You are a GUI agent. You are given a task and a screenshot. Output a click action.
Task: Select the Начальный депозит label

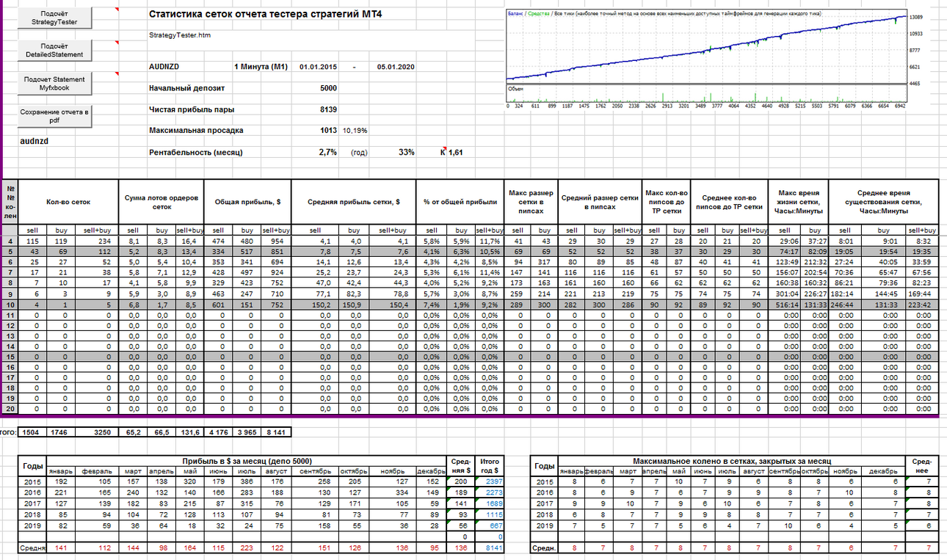[186, 88]
